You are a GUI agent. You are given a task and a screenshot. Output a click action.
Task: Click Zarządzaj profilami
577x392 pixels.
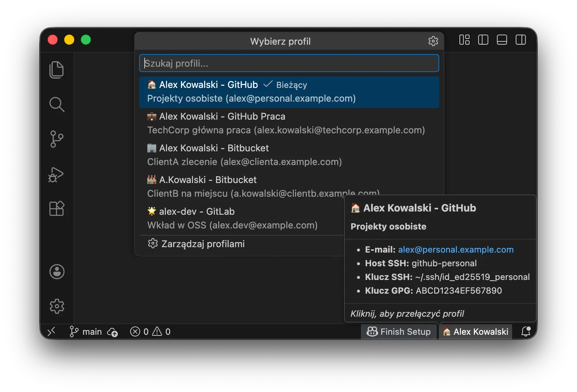(x=242, y=244)
